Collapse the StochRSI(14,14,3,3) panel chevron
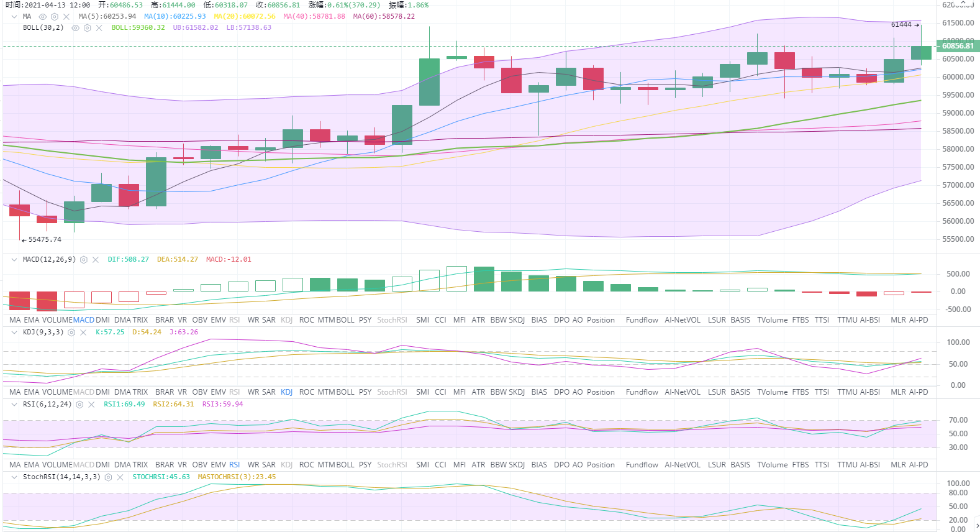The image size is (980, 532). click(14, 477)
